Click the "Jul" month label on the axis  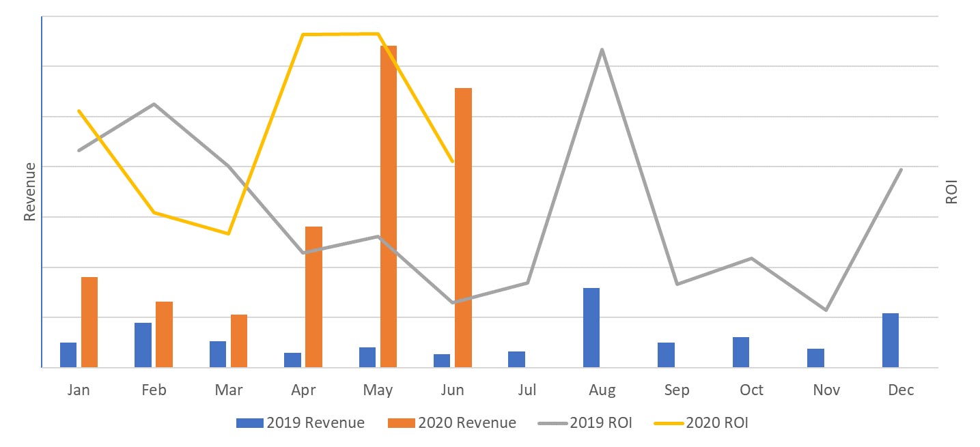[527, 390]
